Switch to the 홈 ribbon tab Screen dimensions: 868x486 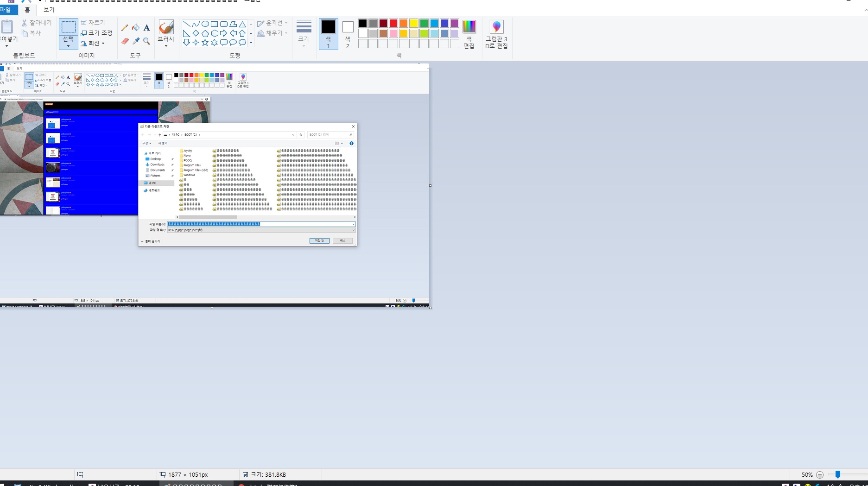pos(27,10)
